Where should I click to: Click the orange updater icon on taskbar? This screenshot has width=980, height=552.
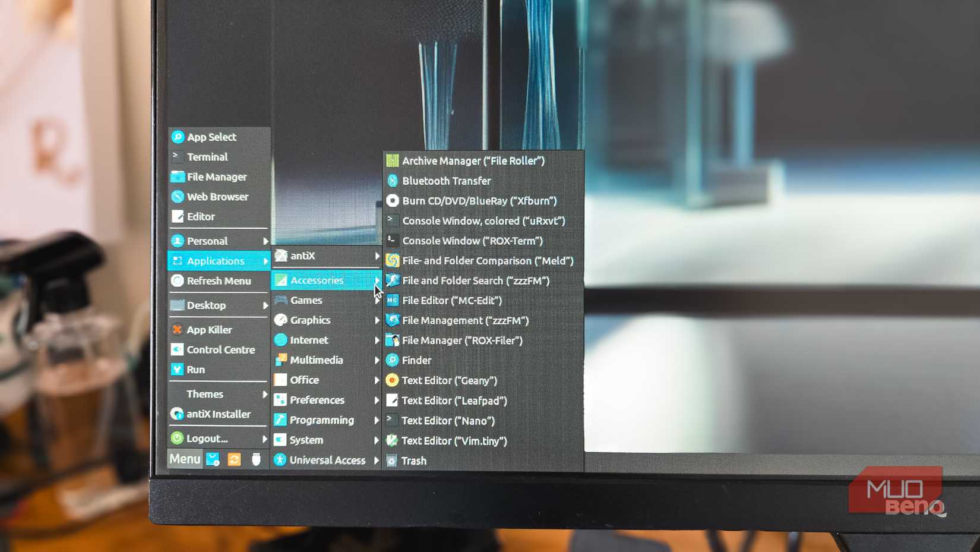coord(235,459)
